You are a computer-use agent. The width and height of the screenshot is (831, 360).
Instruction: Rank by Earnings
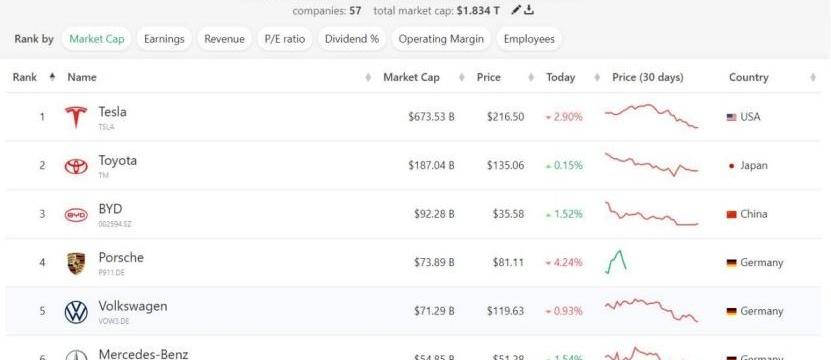point(164,39)
